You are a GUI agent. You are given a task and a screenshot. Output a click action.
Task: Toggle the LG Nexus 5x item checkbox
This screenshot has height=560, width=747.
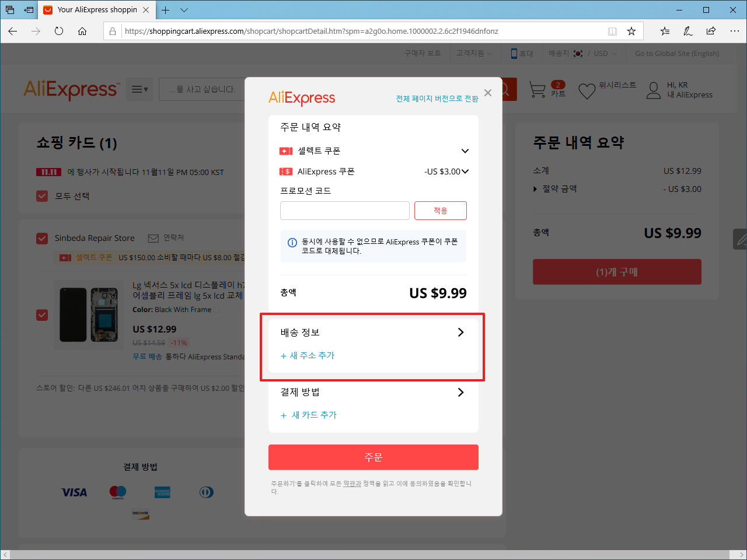(x=42, y=315)
